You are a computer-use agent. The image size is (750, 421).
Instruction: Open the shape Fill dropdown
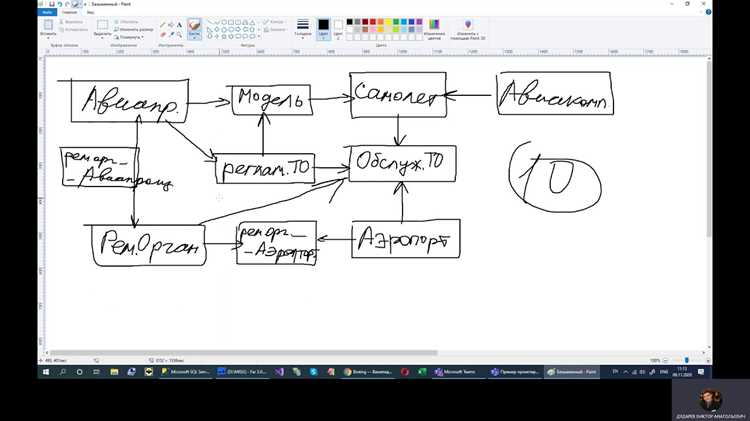[275, 30]
